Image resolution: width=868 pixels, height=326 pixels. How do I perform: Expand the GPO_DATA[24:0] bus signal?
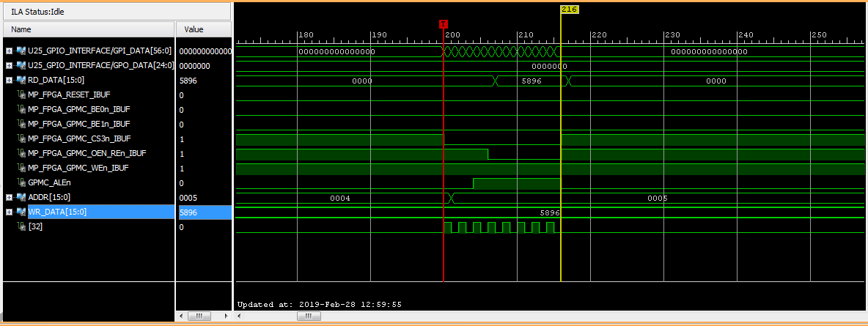point(9,65)
